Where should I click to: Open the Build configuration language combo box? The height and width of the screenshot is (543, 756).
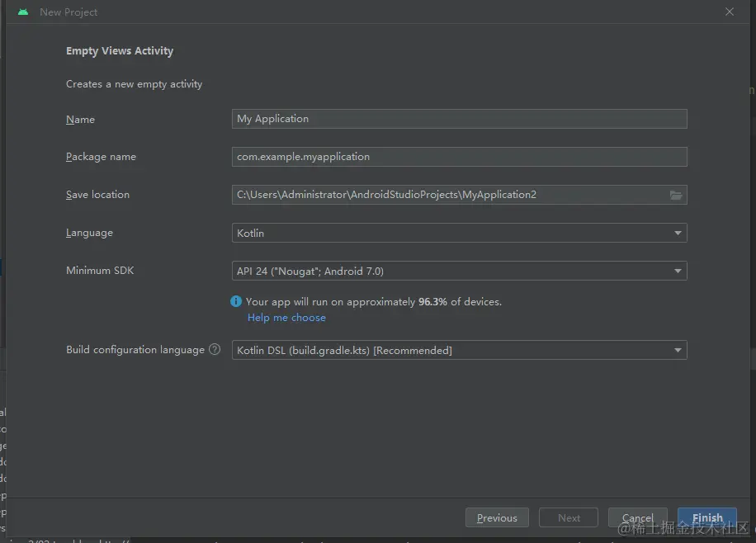pos(459,350)
